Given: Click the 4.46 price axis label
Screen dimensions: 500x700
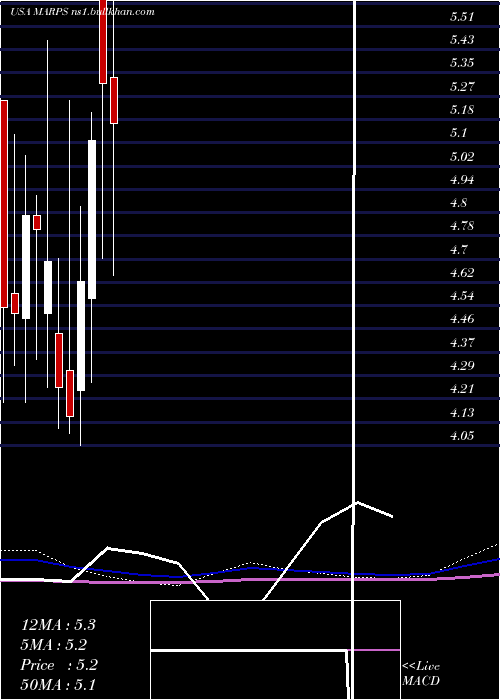Looking at the screenshot, I should point(462,319).
